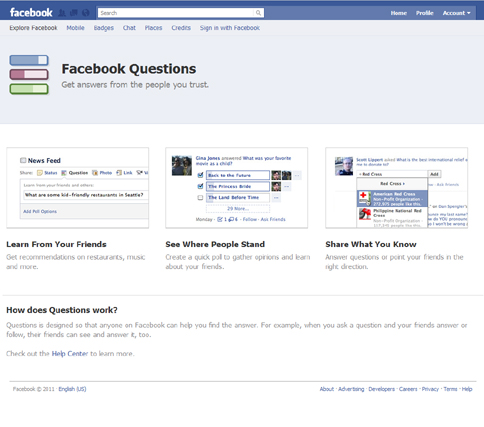Image resolution: width=484 pixels, height=427 pixels.
Task: Click How does Questions work? heading
Action: 62,310
